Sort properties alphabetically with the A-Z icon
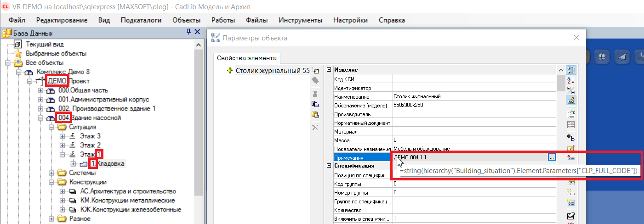The image size is (644, 224). pos(571,80)
